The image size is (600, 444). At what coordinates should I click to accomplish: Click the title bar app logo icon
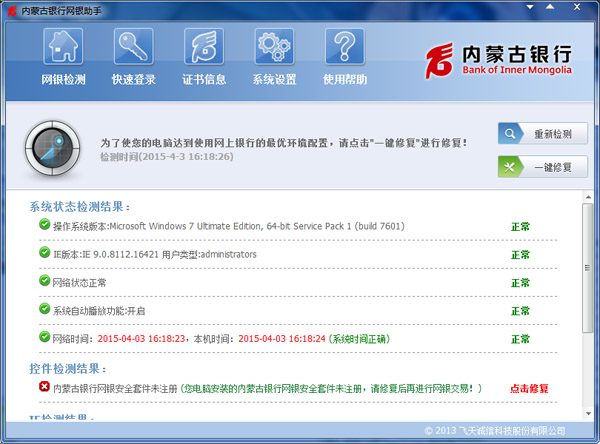(12, 11)
